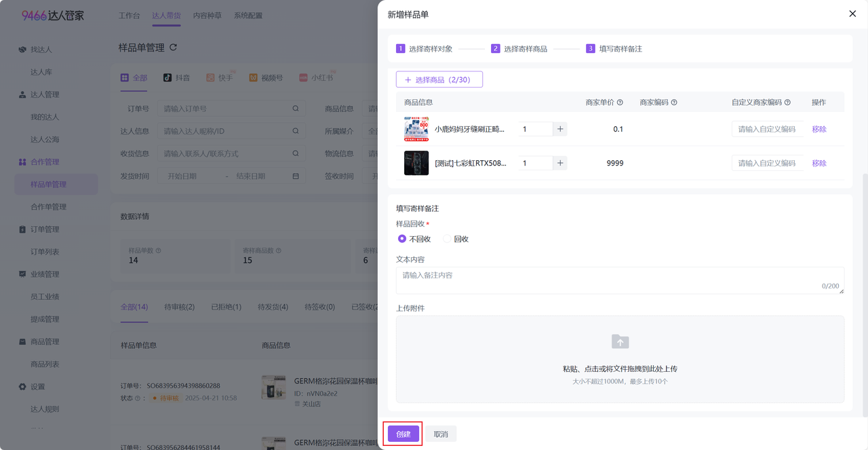The width and height of the screenshot is (868, 450).
Task: Click the help icon beside 样品单数
Action: coord(159,250)
